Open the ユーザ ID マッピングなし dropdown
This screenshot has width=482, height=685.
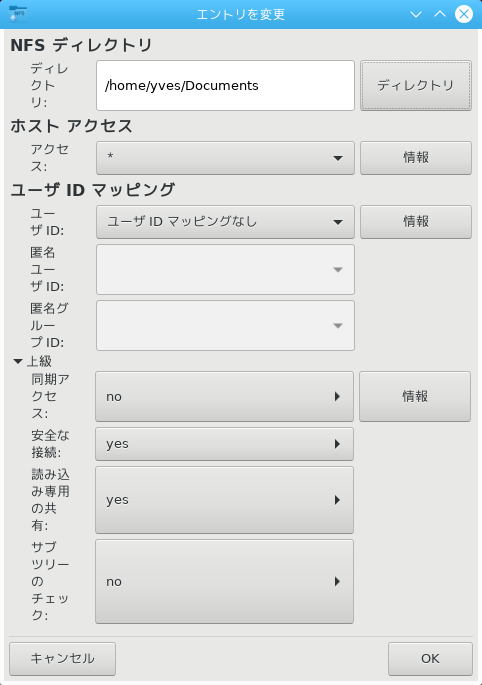(x=225, y=222)
